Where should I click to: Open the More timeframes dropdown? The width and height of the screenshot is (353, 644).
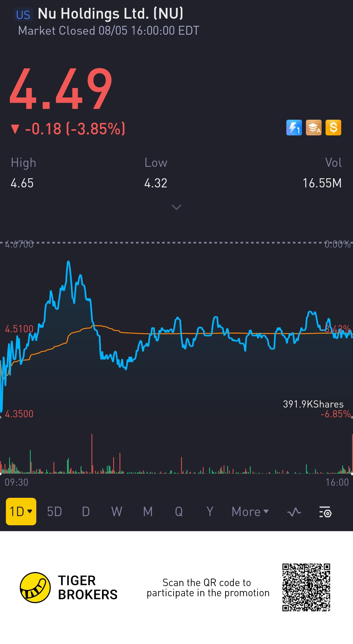250,512
